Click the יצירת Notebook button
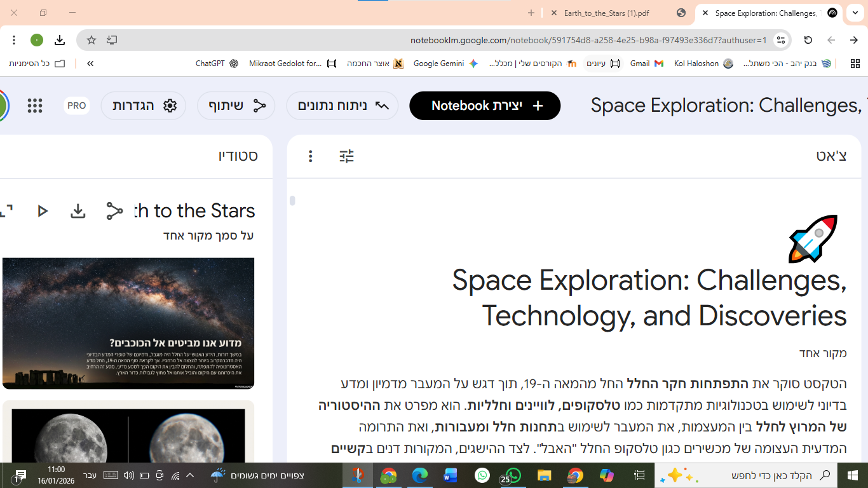This screenshot has width=868, height=488. (485, 105)
